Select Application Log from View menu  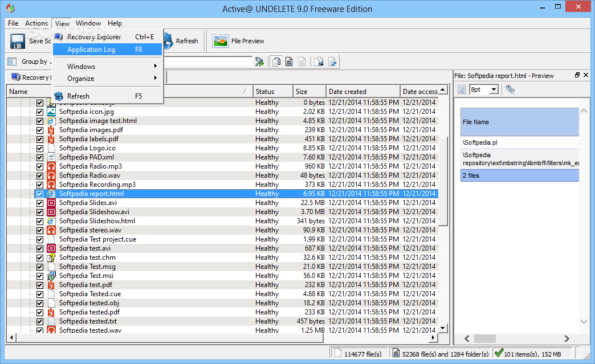point(108,50)
